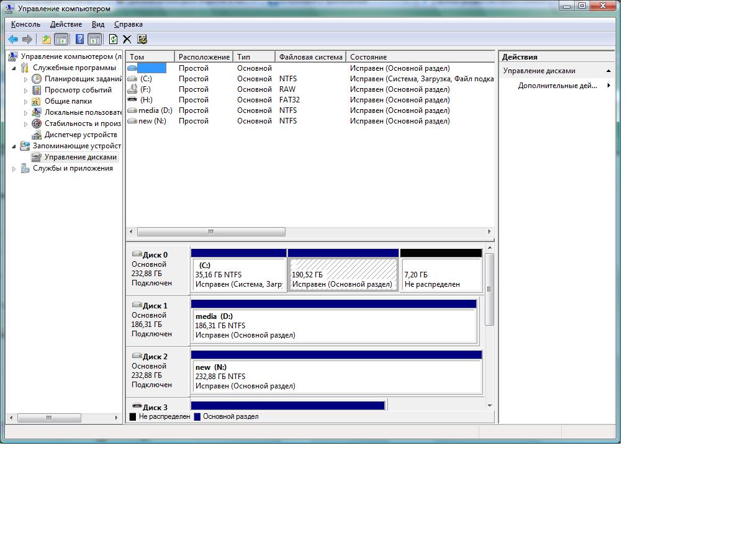Select the (F:) volume icon in list

(132, 89)
